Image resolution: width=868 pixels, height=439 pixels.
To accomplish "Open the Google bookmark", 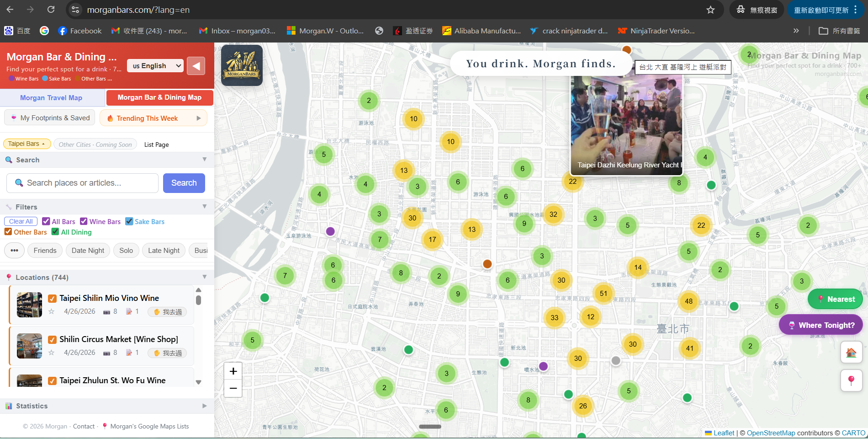I will [44, 31].
